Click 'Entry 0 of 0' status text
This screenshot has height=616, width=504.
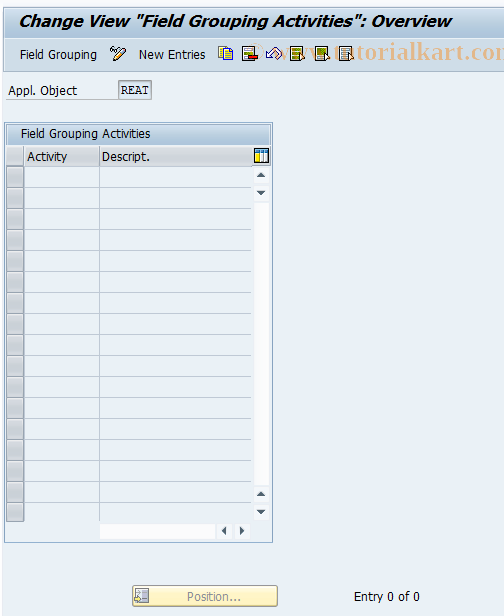coord(387,596)
